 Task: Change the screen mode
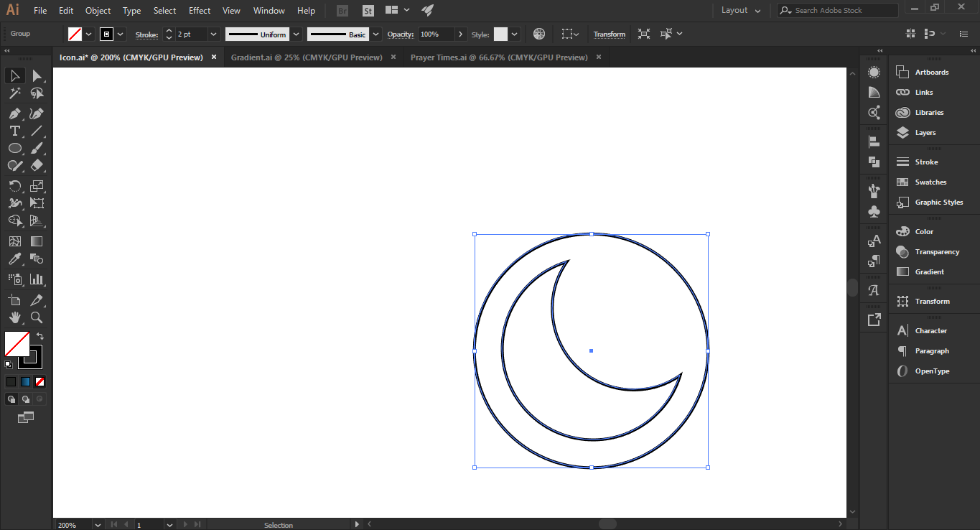(26, 417)
